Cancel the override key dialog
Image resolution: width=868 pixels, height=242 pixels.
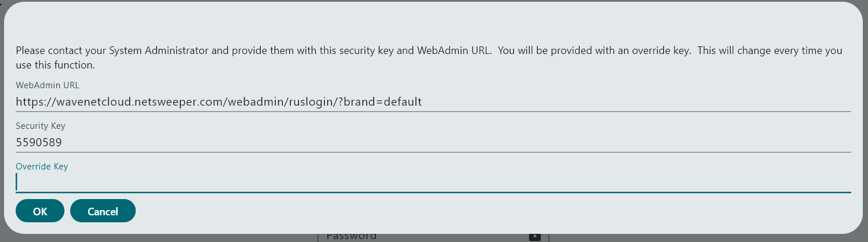pos(103,211)
